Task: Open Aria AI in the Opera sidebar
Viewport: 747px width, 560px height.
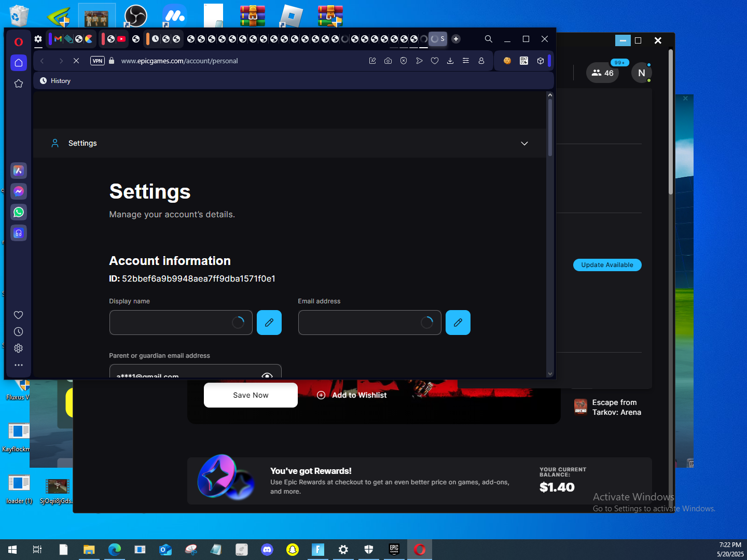Action: 19,171
